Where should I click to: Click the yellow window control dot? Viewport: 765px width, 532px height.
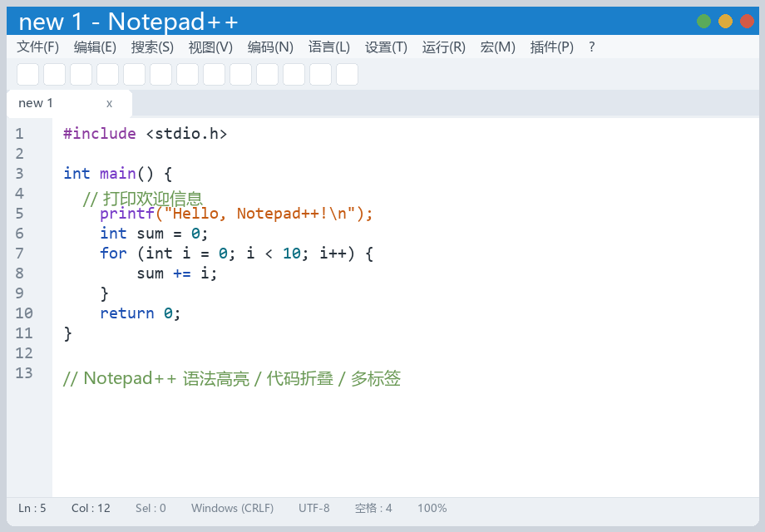click(725, 22)
